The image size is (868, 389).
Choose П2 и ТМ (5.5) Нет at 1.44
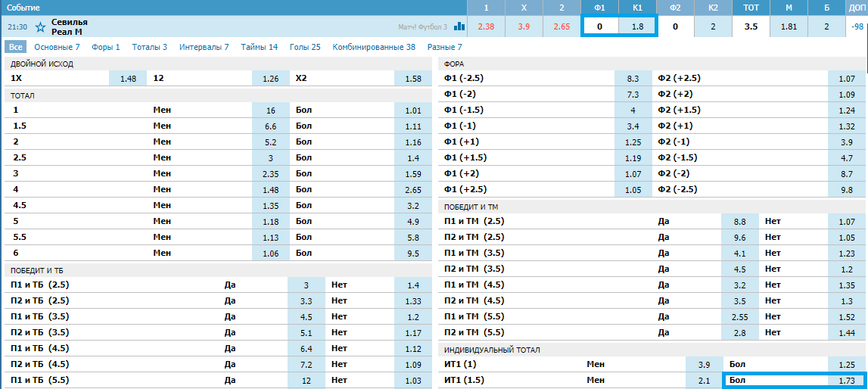(x=847, y=333)
